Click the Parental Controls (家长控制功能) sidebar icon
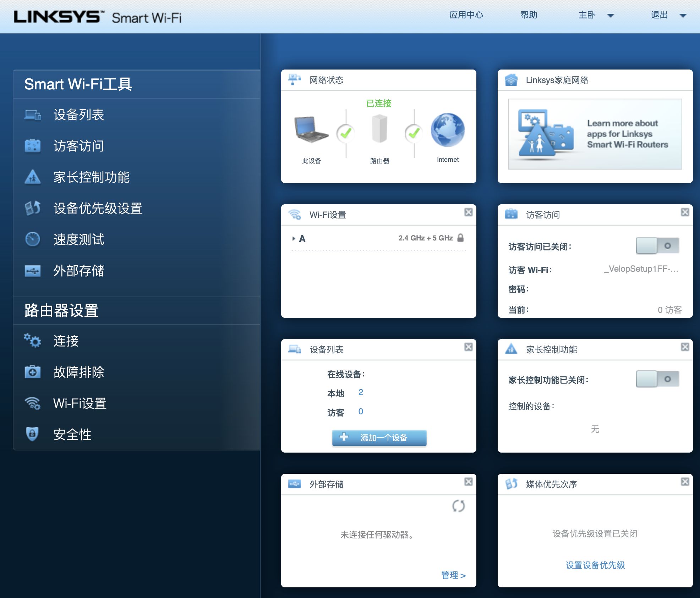Image resolution: width=700 pixels, height=598 pixels. 33,177
